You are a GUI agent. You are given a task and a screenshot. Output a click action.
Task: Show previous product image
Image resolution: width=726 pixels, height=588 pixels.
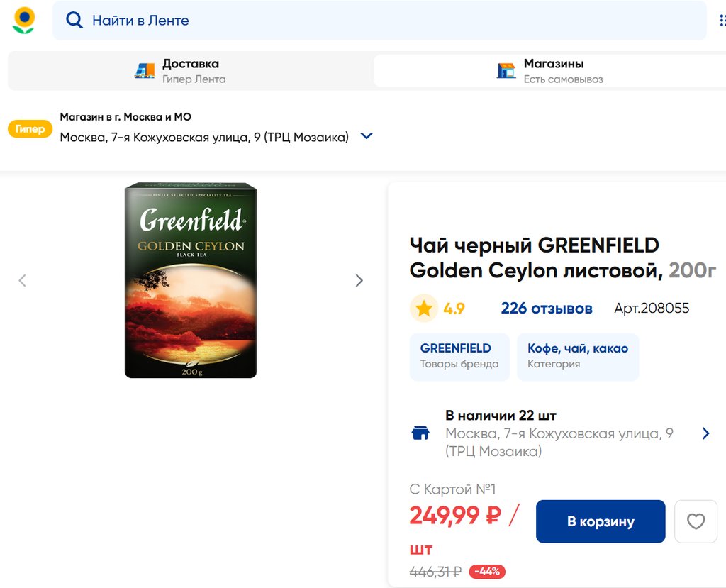[22, 280]
